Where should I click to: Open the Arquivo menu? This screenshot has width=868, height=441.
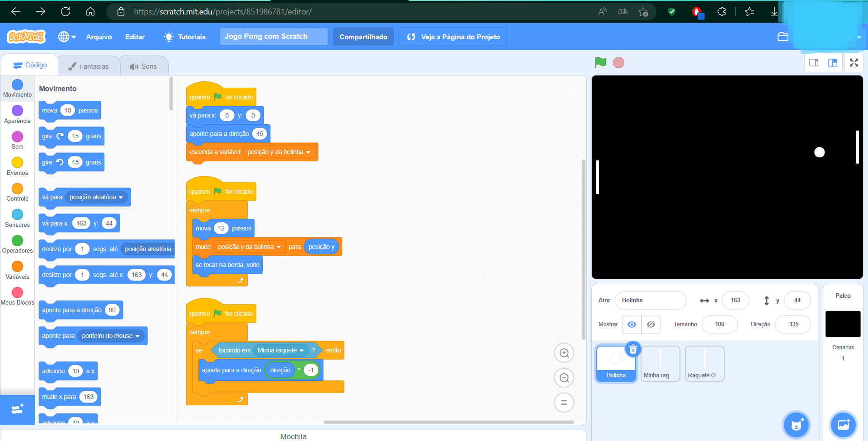tap(99, 37)
